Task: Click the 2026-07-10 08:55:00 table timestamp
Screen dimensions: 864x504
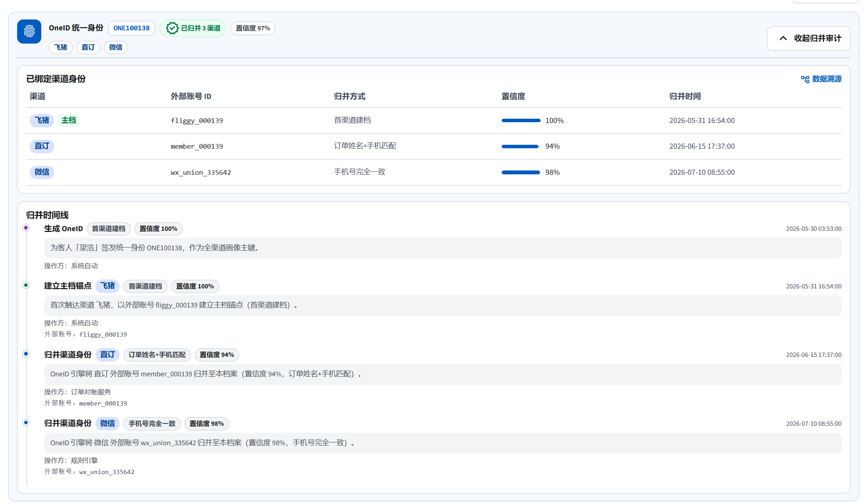Action: [702, 172]
